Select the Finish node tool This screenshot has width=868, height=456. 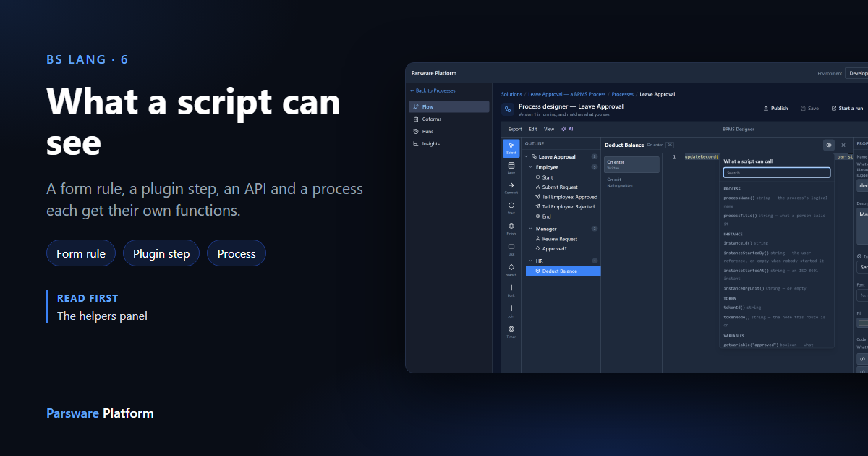[x=511, y=229]
